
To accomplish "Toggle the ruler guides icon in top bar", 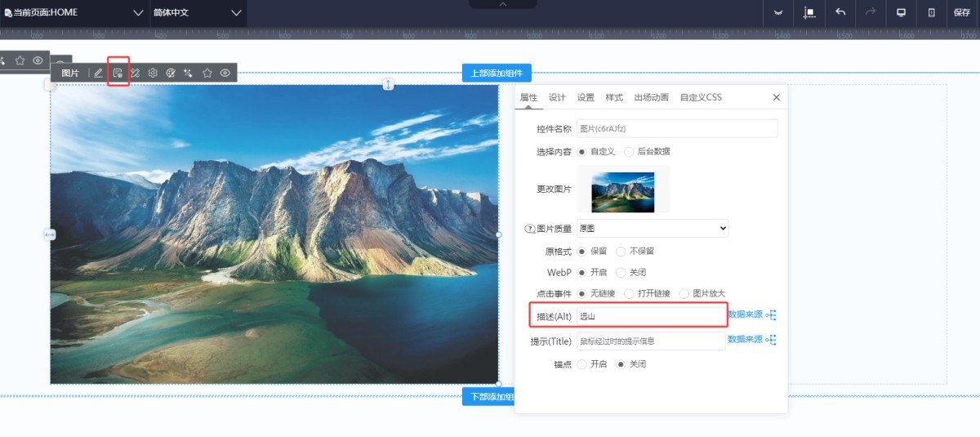I will tap(809, 12).
